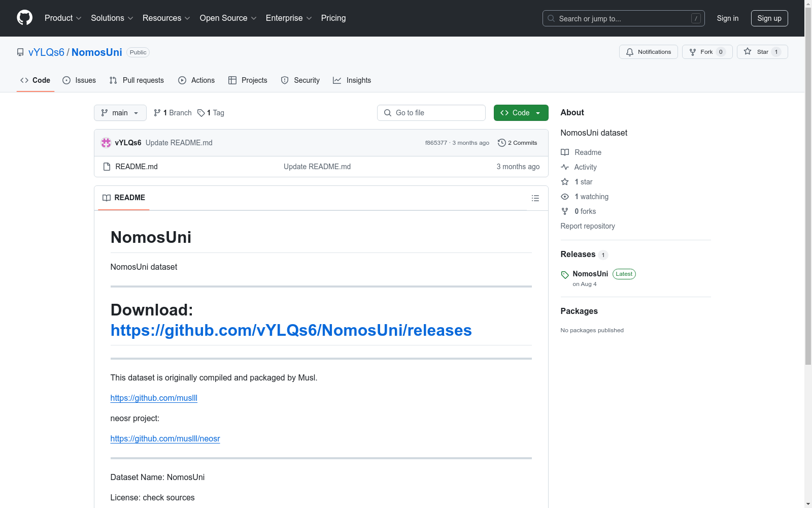Switch to the Security tab

point(300,80)
